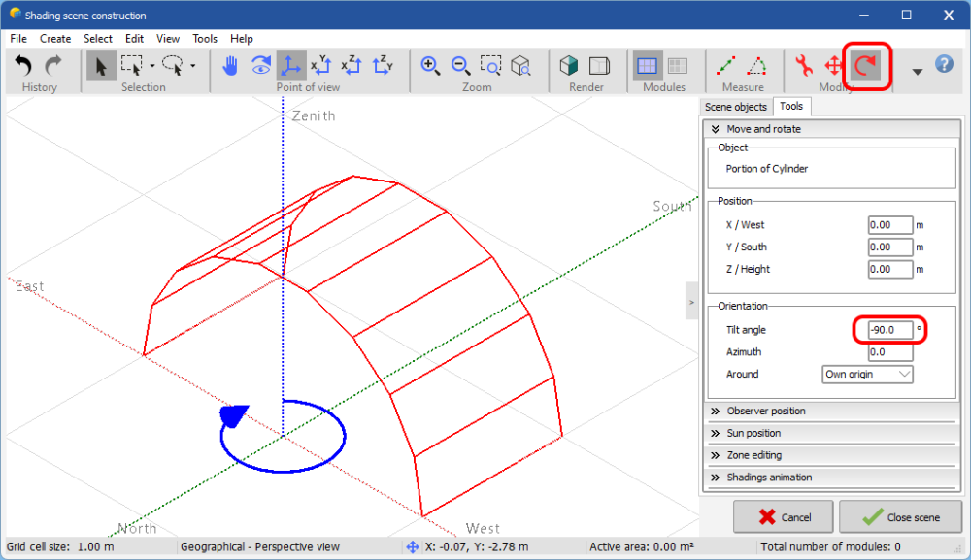The width and height of the screenshot is (971, 560).
Task: Select the pan hand tool
Action: (x=230, y=66)
